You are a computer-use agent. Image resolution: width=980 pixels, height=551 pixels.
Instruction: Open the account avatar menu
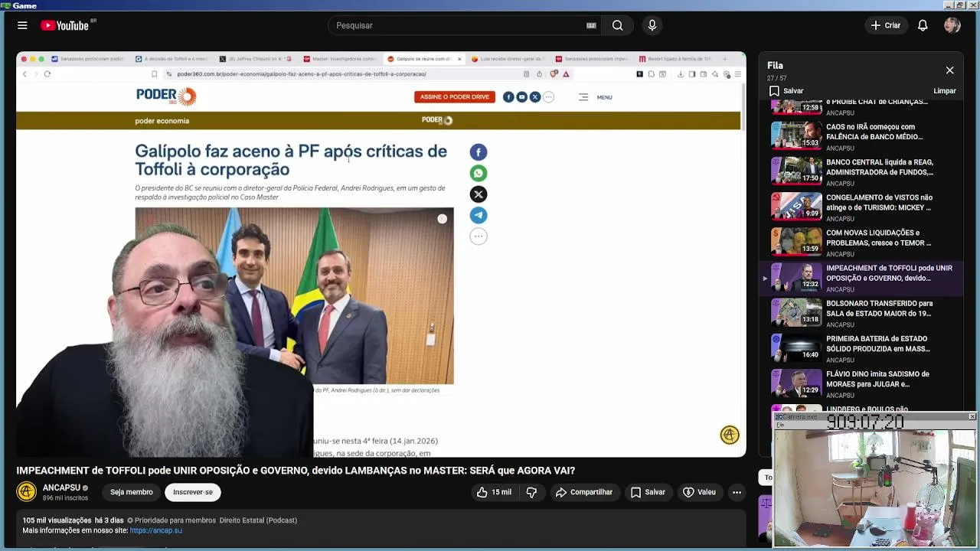952,25
